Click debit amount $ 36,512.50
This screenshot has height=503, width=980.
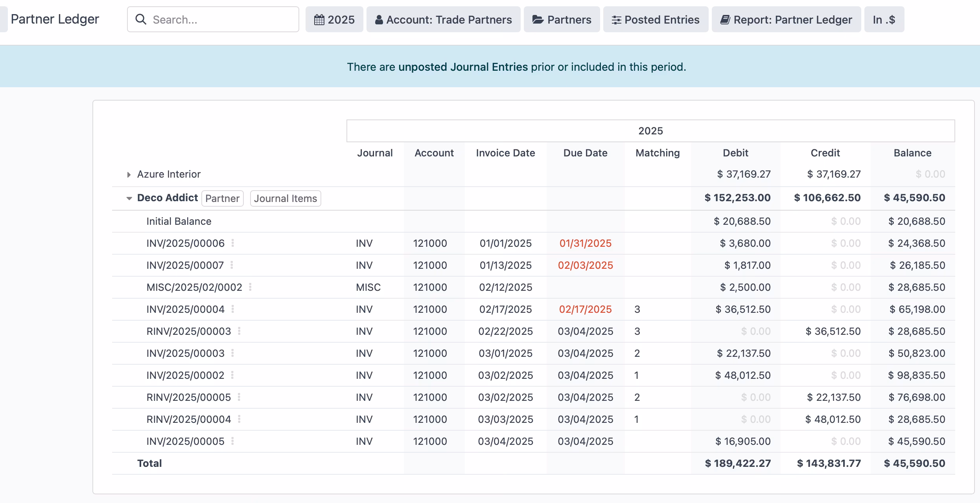coord(743,309)
